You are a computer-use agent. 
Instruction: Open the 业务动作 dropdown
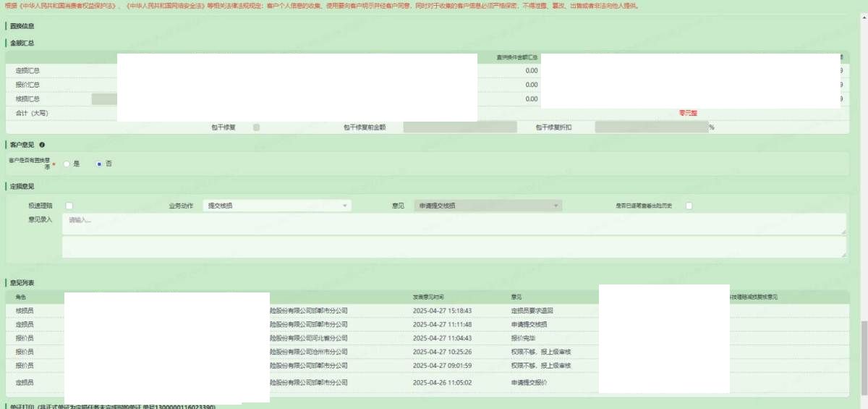(277, 206)
